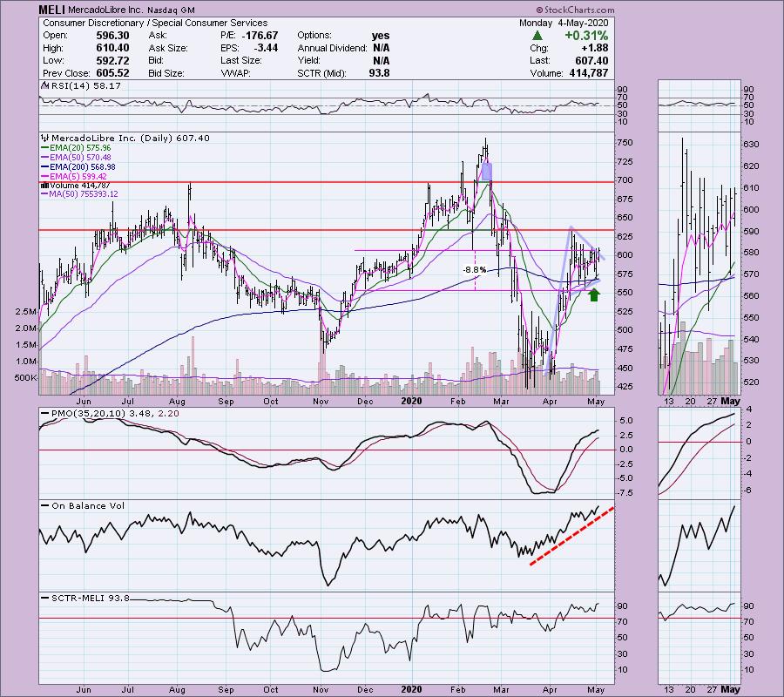Click the Nasdaq GM exchange label
Screen dimensions: 784x697
tap(171, 10)
